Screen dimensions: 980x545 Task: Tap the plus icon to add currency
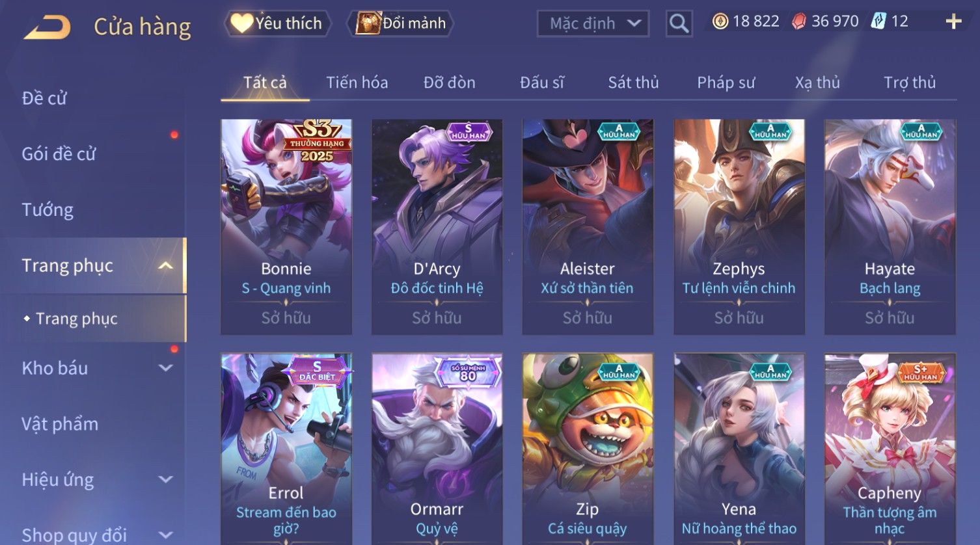[953, 21]
